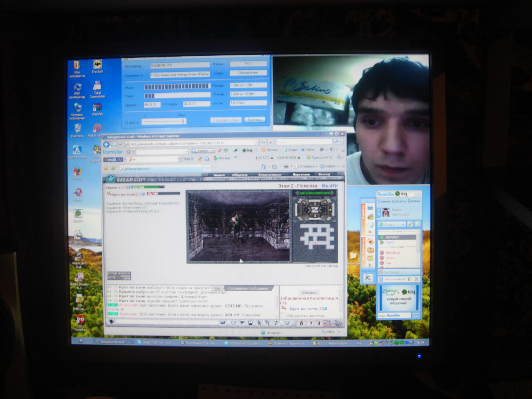This screenshot has width=532, height=399.
Task: Open the Знания game menu
Action: (x=219, y=175)
